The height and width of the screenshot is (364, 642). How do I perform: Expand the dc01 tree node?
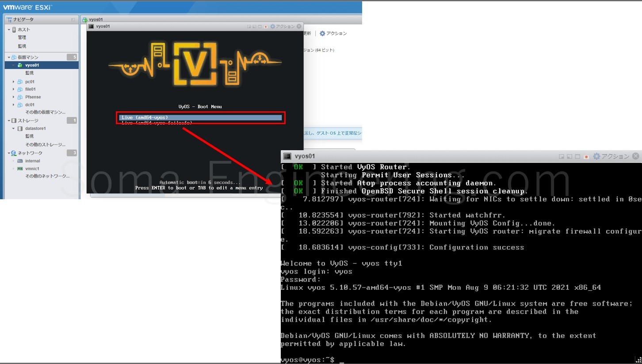[x=14, y=105]
